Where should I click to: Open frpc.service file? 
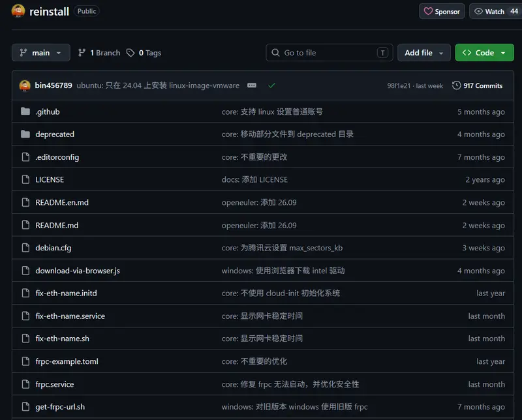(x=55, y=384)
